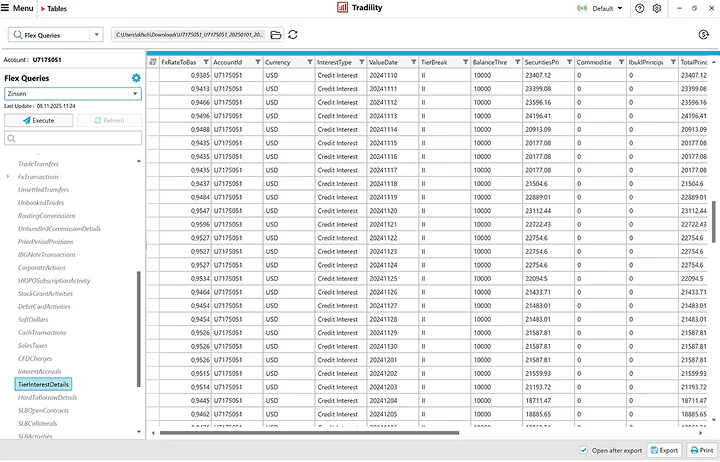720x462 pixels.
Task: Select CFDCharges in the tree
Action: [x=35, y=358]
